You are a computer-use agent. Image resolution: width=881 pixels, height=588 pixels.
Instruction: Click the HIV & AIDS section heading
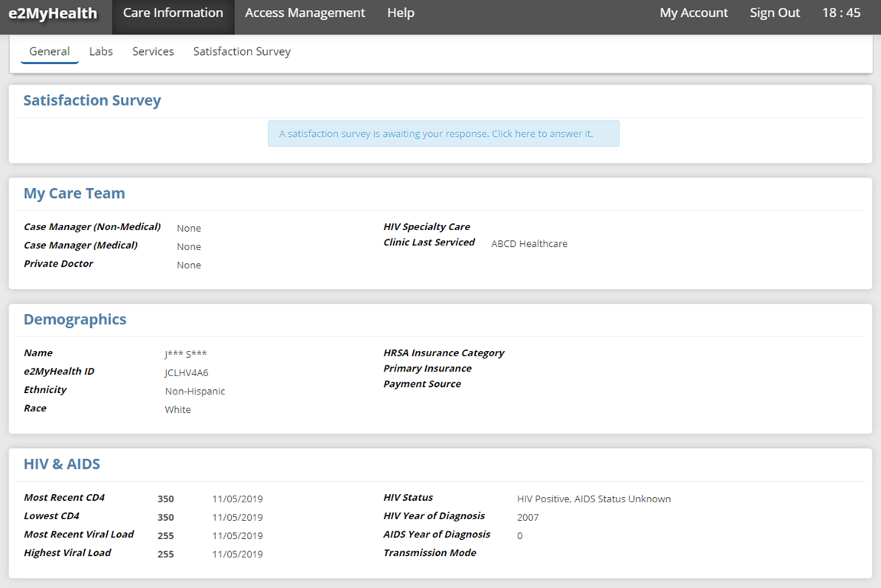tap(62, 464)
